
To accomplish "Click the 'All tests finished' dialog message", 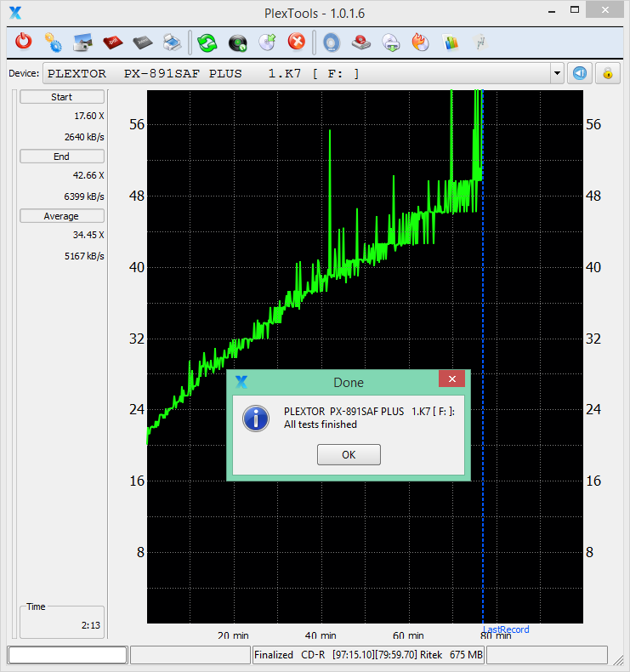I will (321, 424).
